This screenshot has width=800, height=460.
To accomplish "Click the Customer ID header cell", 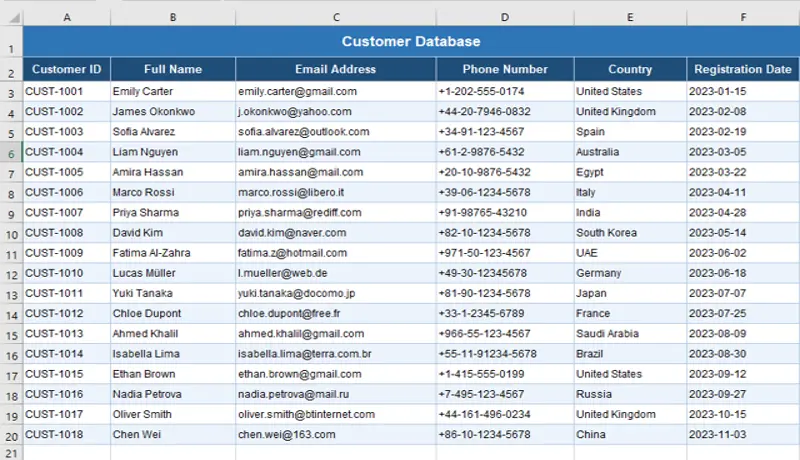I will pos(67,69).
